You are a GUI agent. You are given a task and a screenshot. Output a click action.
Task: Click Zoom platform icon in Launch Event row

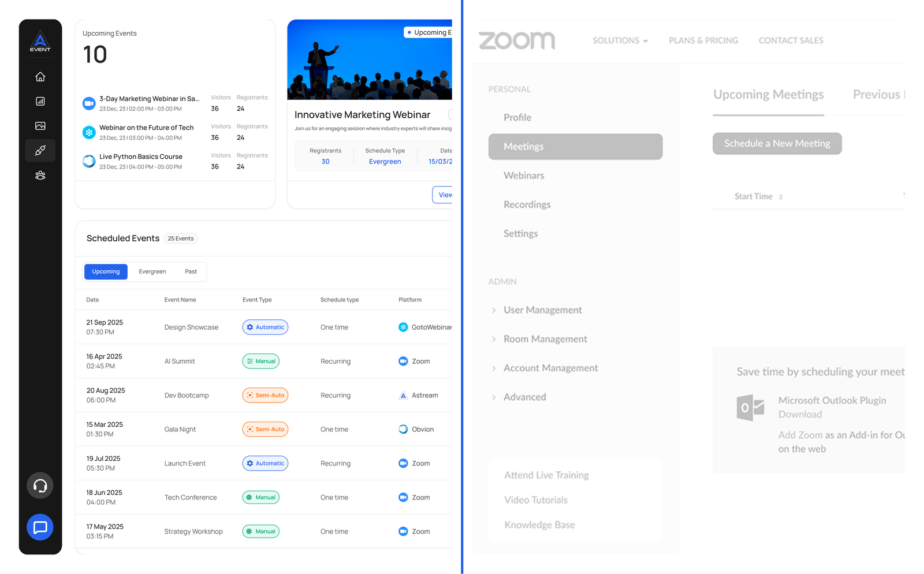pyautogui.click(x=403, y=464)
